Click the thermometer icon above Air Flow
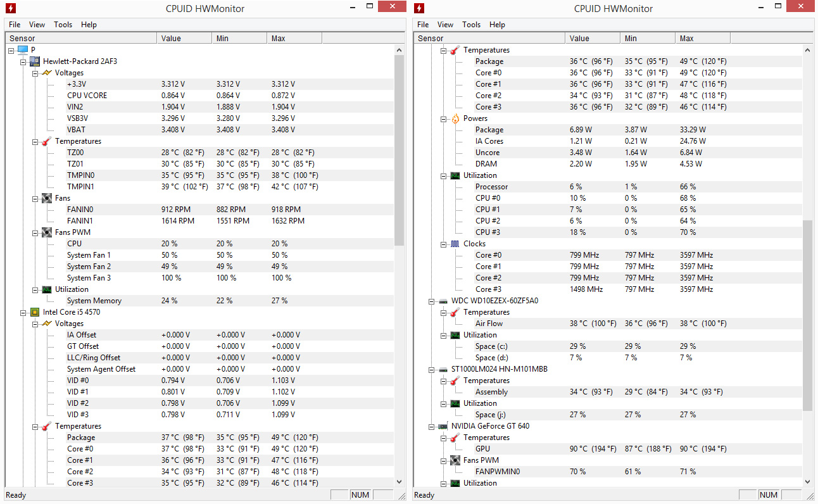818x504 pixels. (x=455, y=312)
